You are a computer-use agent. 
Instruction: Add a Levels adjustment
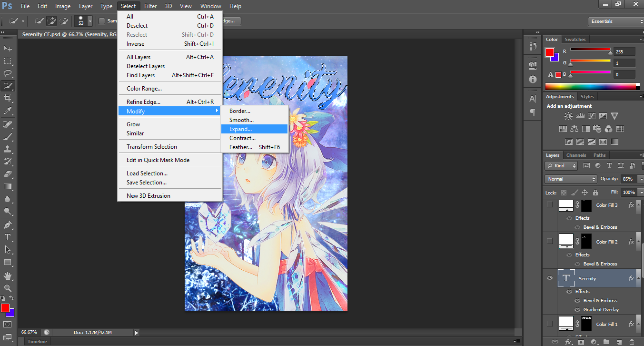point(580,116)
